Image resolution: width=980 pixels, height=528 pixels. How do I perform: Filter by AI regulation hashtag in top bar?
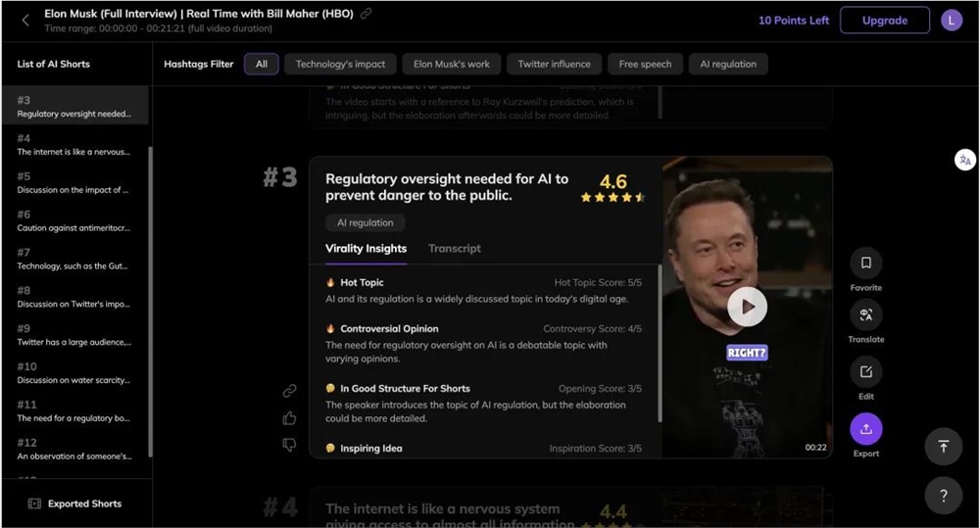(728, 64)
